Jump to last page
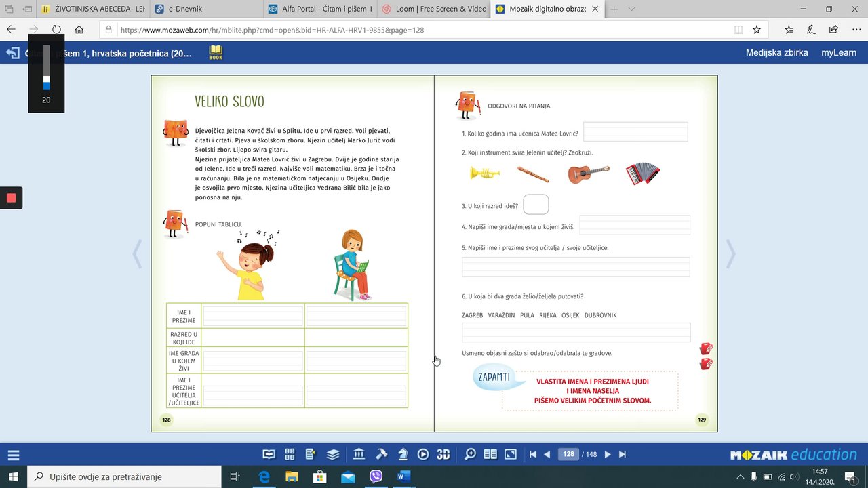 (x=623, y=454)
